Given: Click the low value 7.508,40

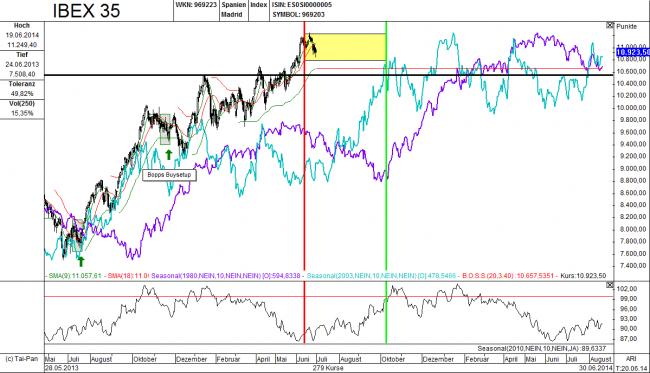Looking at the screenshot, I should pos(22,74).
